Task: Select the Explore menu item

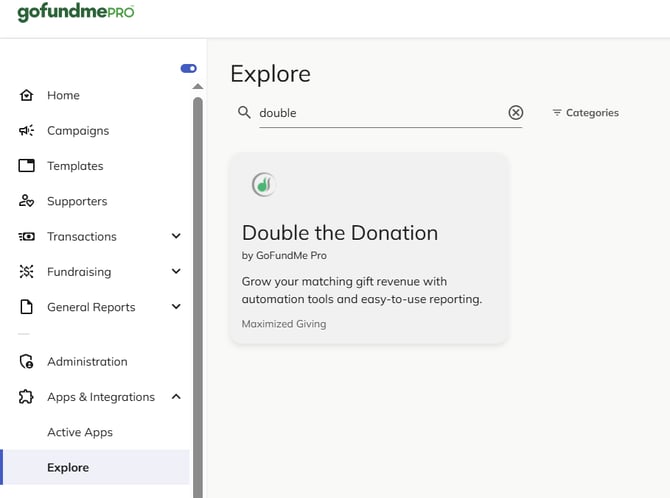Action: pyautogui.click(x=68, y=467)
